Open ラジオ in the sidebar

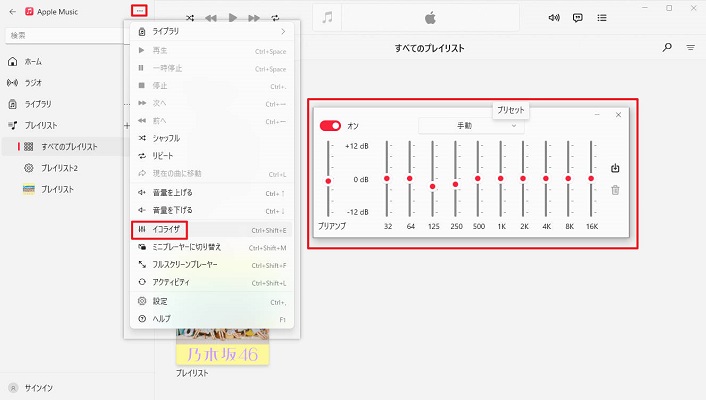pos(33,83)
